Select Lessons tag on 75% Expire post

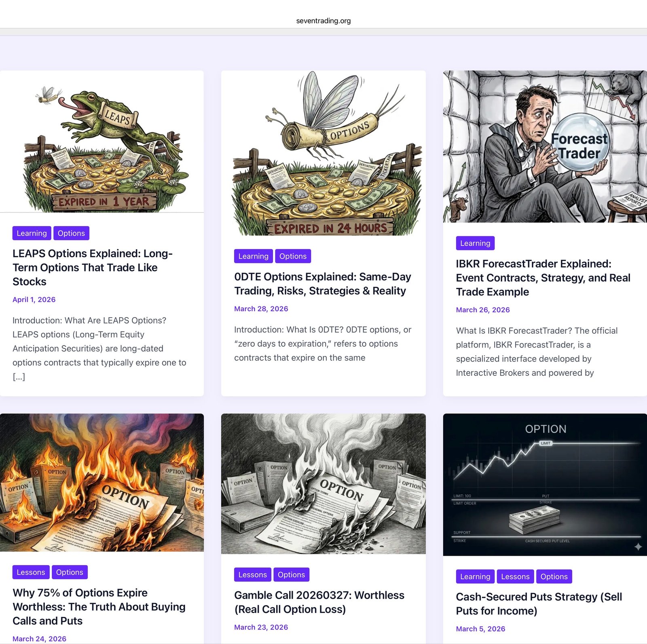tap(31, 572)
